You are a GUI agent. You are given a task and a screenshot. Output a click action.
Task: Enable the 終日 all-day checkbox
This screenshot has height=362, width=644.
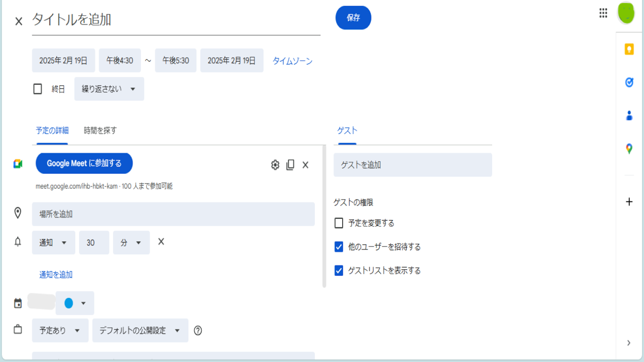coord(38,89)
